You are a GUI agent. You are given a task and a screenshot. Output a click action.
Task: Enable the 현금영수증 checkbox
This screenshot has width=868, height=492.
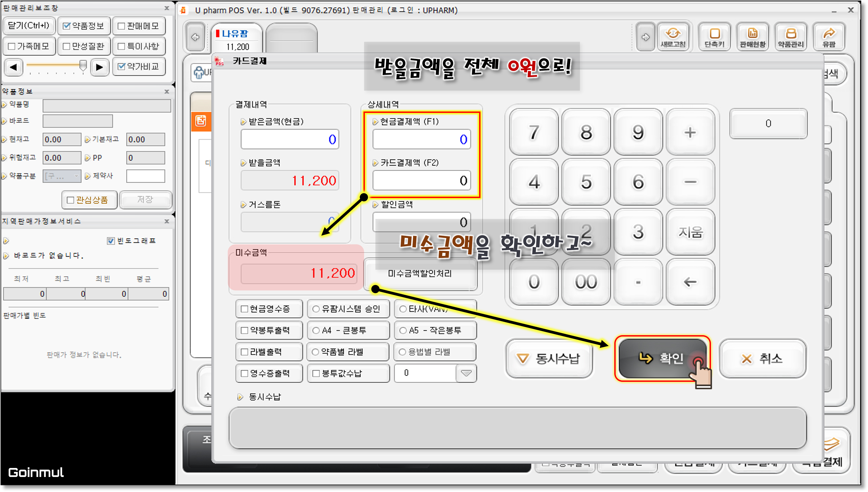(x=245, y=309)
